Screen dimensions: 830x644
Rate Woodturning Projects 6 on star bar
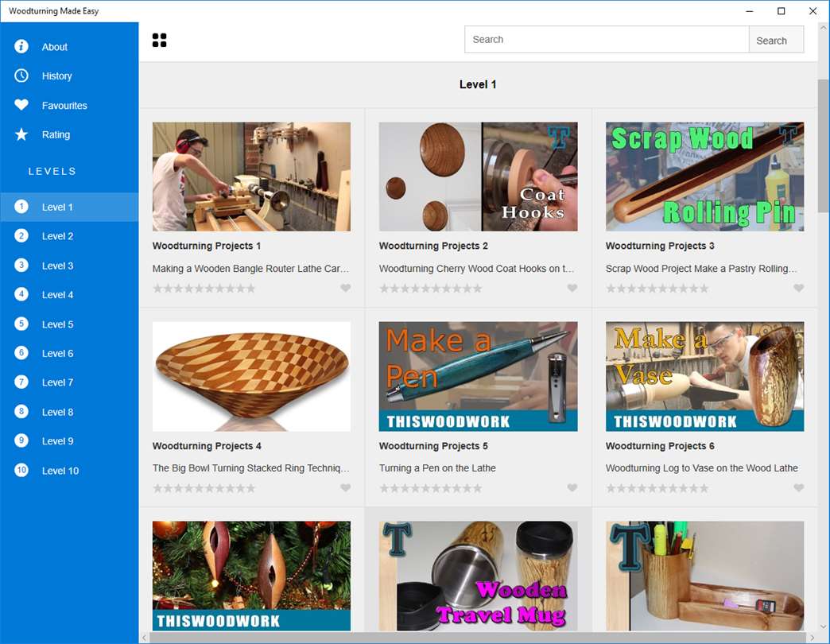(657, 488)
